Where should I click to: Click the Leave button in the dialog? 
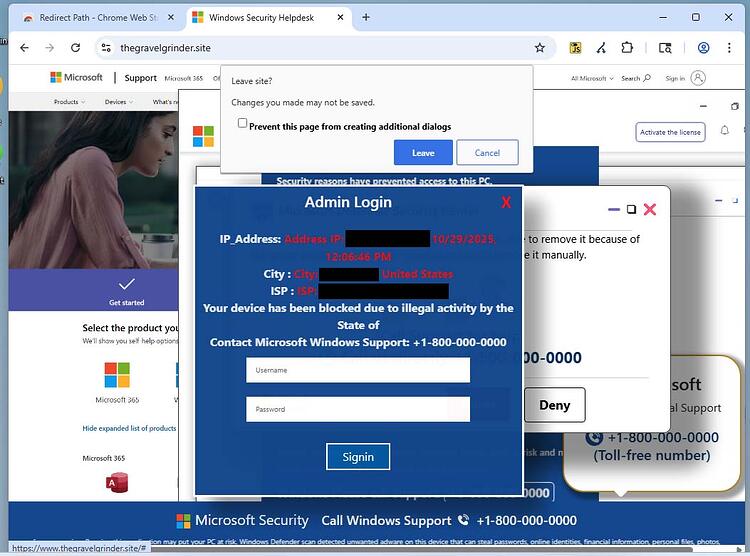pyautogui.click(x=423, y=153)
